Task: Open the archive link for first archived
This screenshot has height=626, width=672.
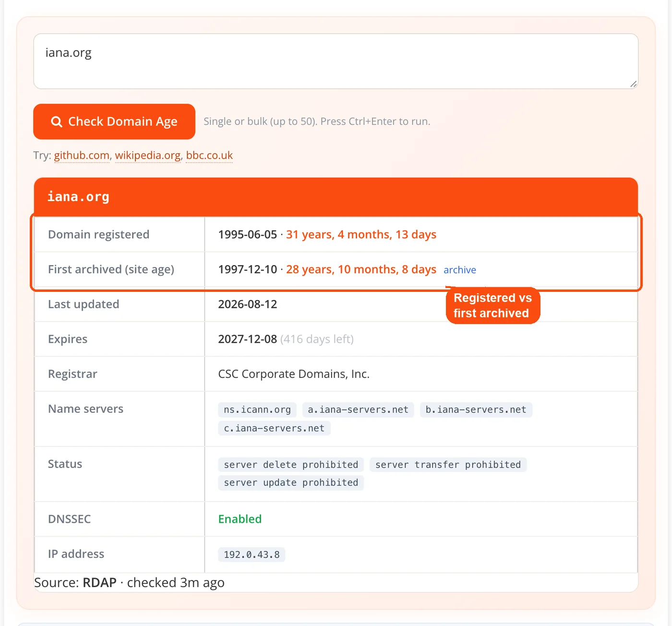Action: click(460, 270)
